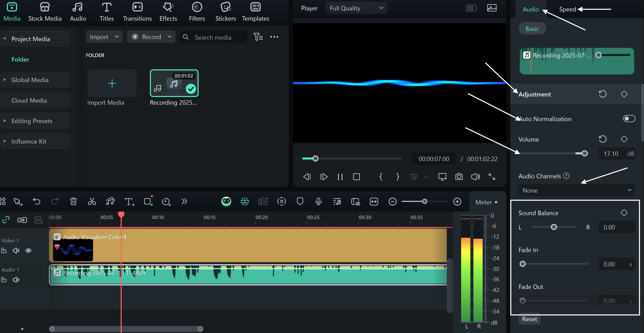
Task: Click the Search media field
Action: tap(213, 37)
